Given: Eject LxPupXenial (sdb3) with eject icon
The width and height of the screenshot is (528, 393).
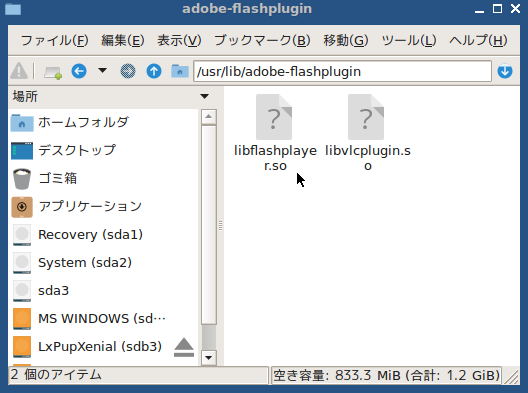Looking at the screenshot, I should [184, 347].
